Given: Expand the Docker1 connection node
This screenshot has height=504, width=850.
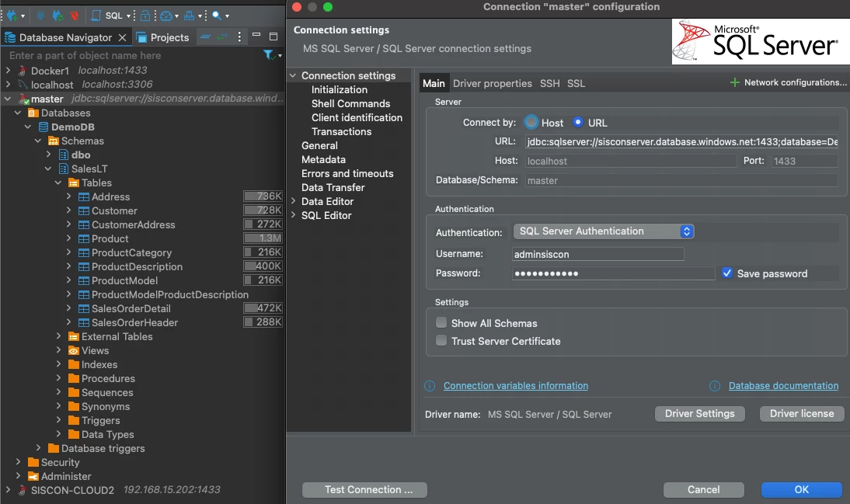Looking at the screenshot, I should [x=8, y=71].
